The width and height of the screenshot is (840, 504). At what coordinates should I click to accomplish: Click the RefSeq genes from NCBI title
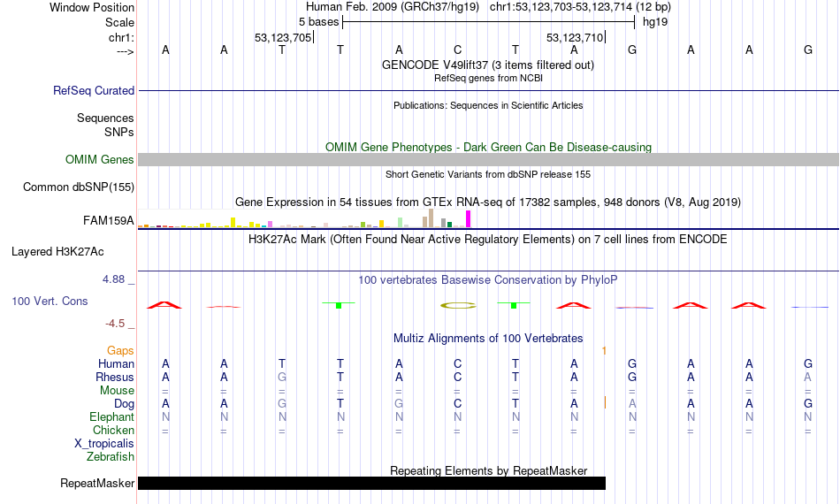[x=488, y=78]
